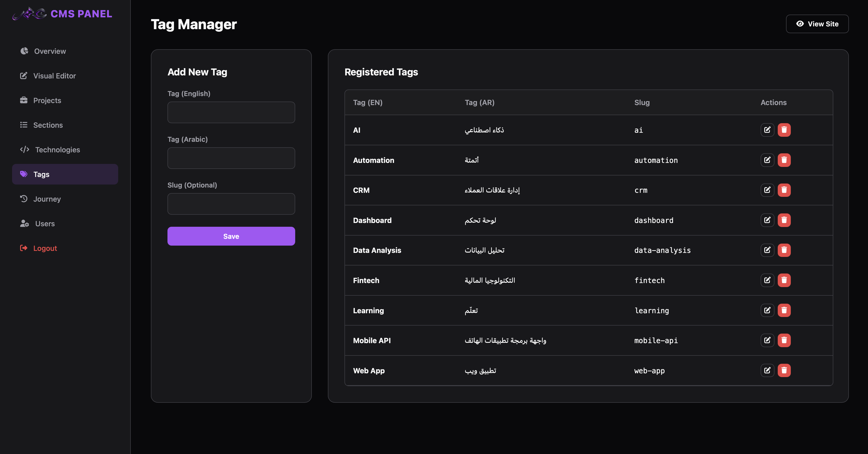
Task: Navigate to Sections
Action: [65, 125]
